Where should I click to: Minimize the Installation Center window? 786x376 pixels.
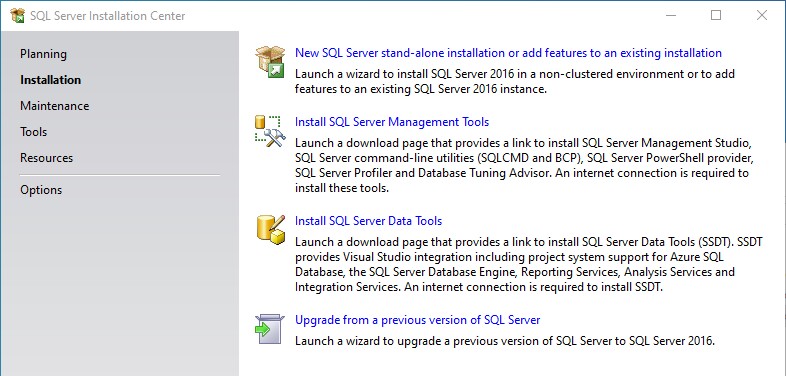(671, 16)
